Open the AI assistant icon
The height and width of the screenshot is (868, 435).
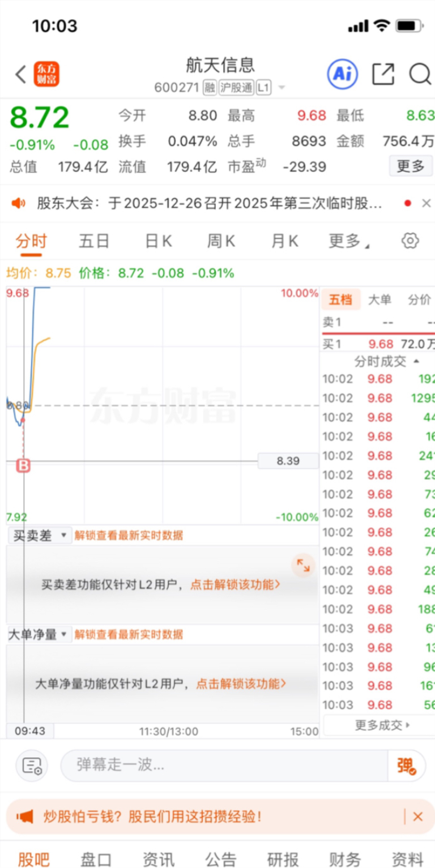(343, 74)
